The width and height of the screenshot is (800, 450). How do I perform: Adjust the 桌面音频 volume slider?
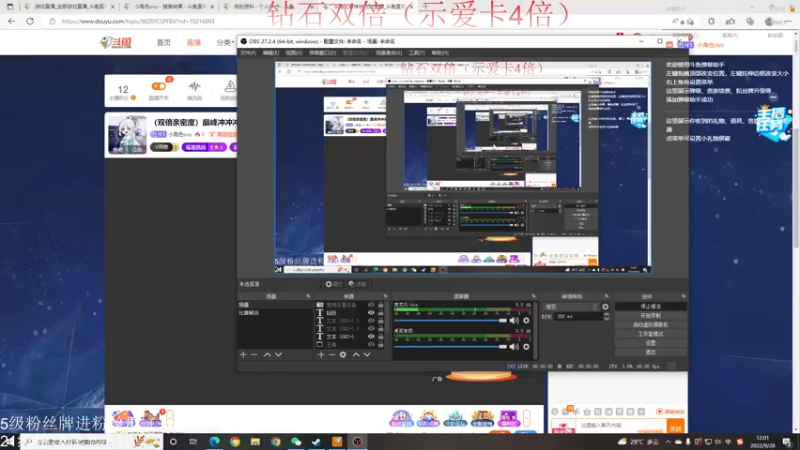451,347
